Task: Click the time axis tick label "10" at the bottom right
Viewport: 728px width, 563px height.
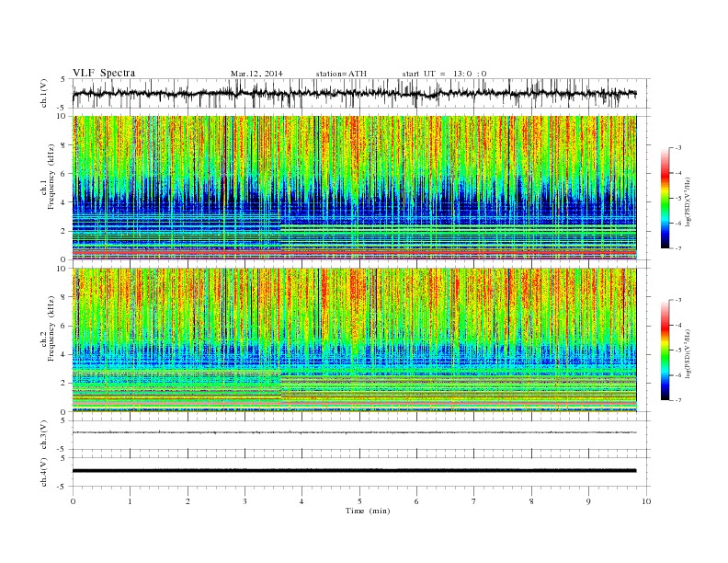Action: tap(646, 501)
